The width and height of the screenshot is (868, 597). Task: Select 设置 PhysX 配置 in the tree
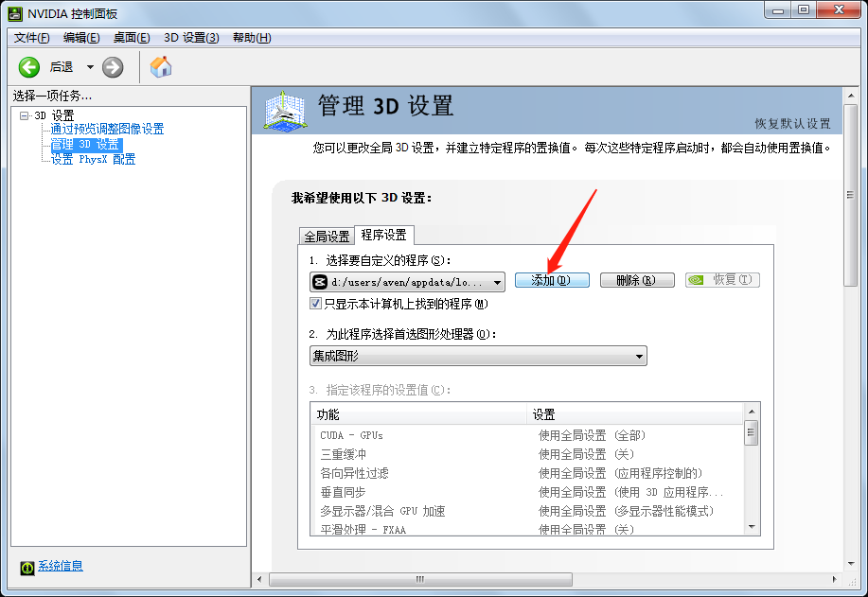pos(93,159)
